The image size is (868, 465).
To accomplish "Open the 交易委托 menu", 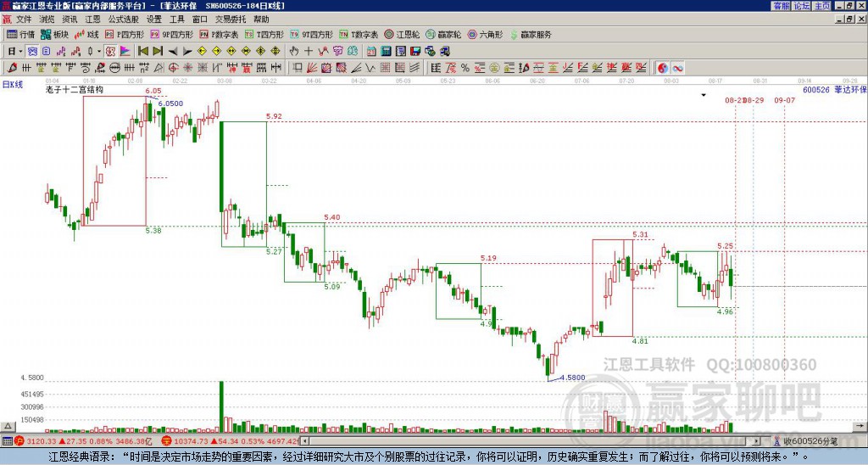I will (231, 20).
